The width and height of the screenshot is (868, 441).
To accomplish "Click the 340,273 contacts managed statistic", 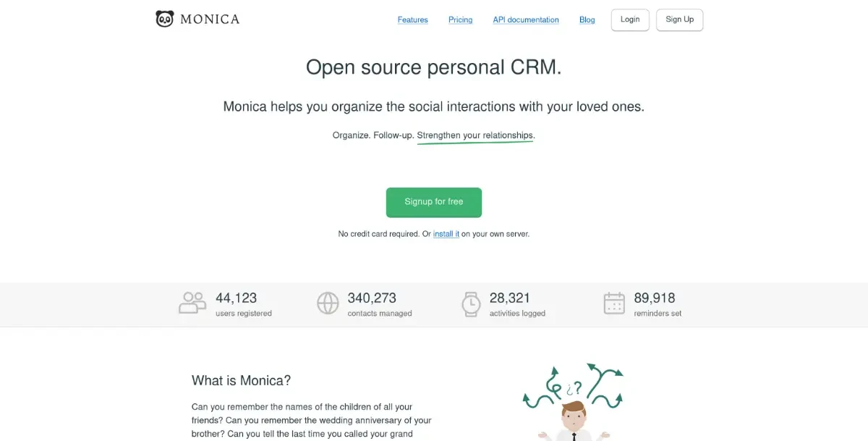I will [372, 298].
